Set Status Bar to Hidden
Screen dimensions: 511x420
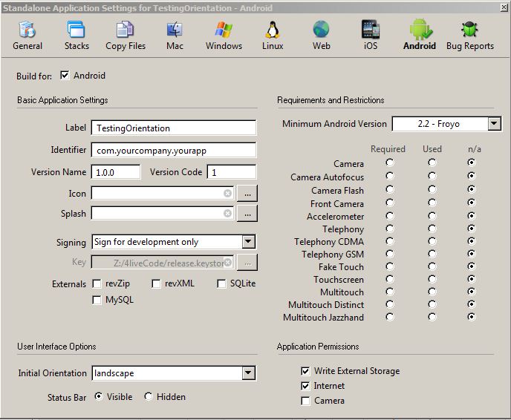[149, 397]
